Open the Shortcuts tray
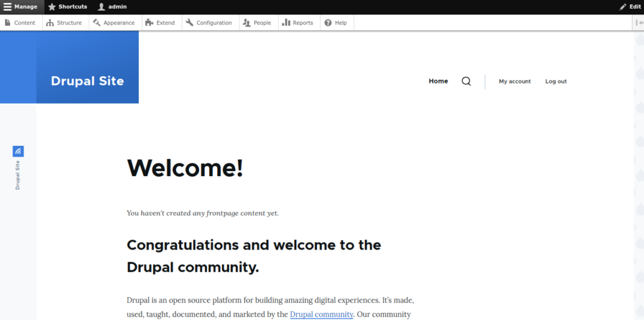Image resolution: width=644 pixels, height=320 pixels. click(68, 7)
